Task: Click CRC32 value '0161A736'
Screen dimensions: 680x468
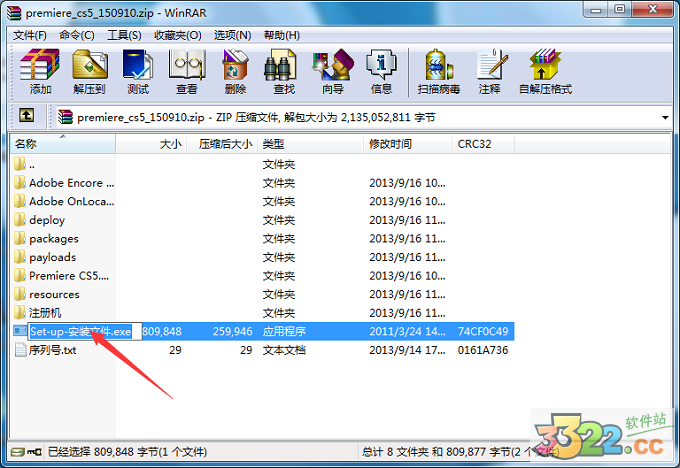Action: (483, 350)
